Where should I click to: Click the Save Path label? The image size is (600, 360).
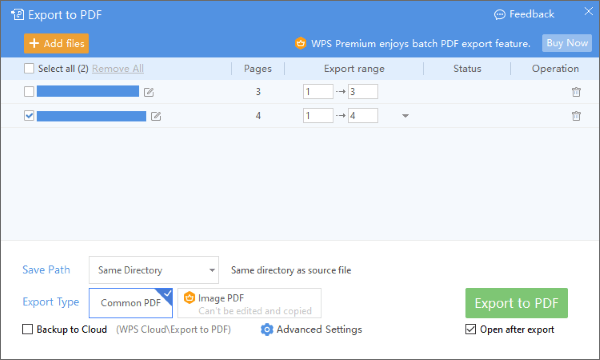(x=46, y=270)
